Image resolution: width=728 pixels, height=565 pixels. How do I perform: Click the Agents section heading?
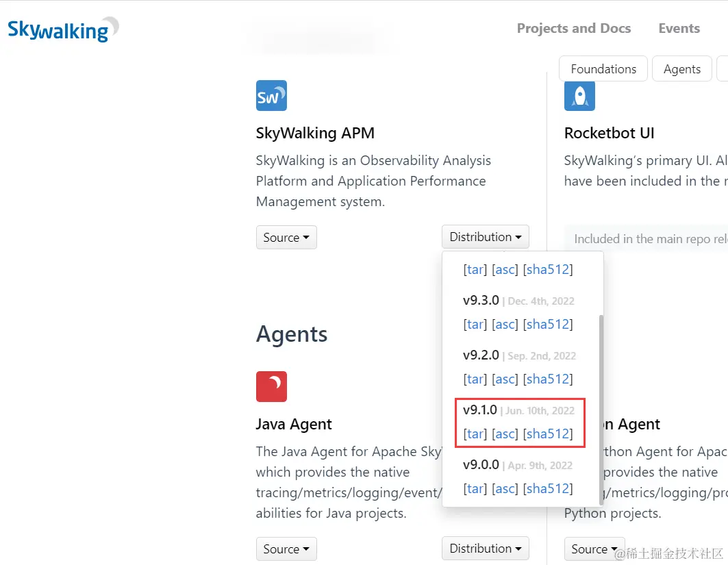[292, 334]
